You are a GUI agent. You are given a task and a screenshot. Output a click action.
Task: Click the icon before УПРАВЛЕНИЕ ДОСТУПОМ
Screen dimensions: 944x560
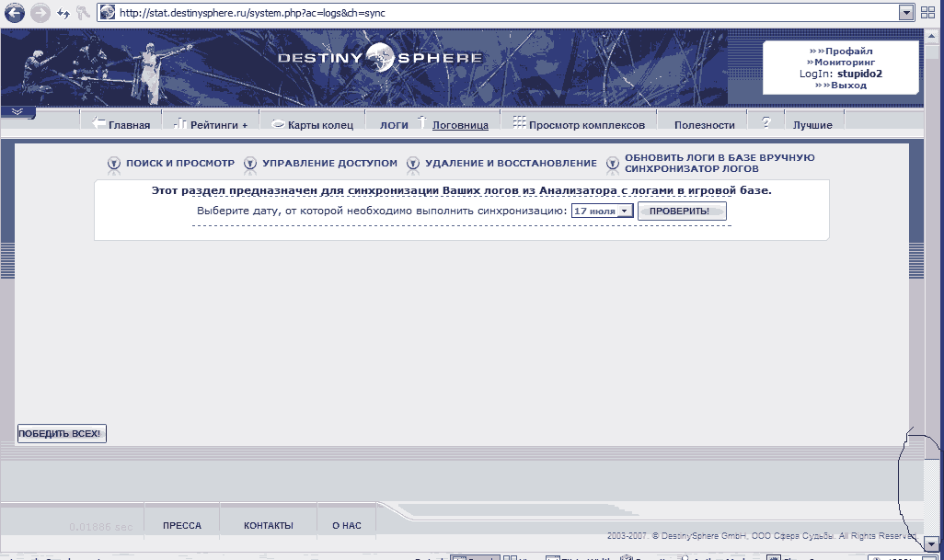pos(250,164)
